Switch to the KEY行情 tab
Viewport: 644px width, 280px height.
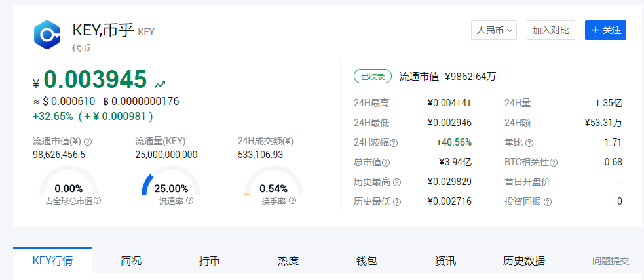pos(52,260)
